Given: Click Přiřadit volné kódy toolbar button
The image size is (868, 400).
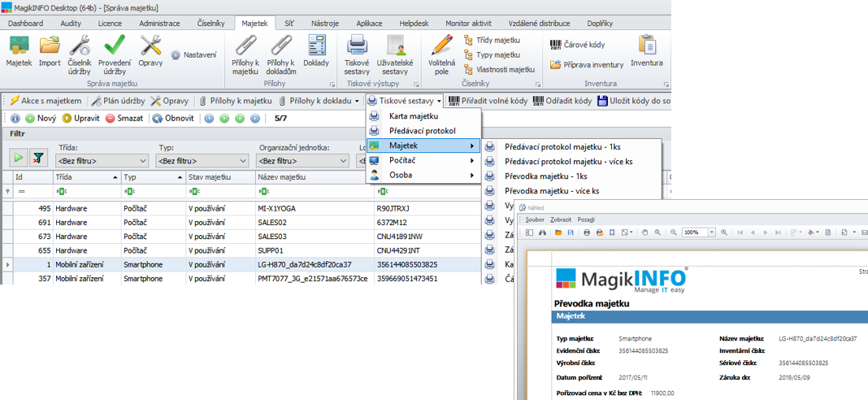Looking at the screenshot, I should (x=488, y=102).
